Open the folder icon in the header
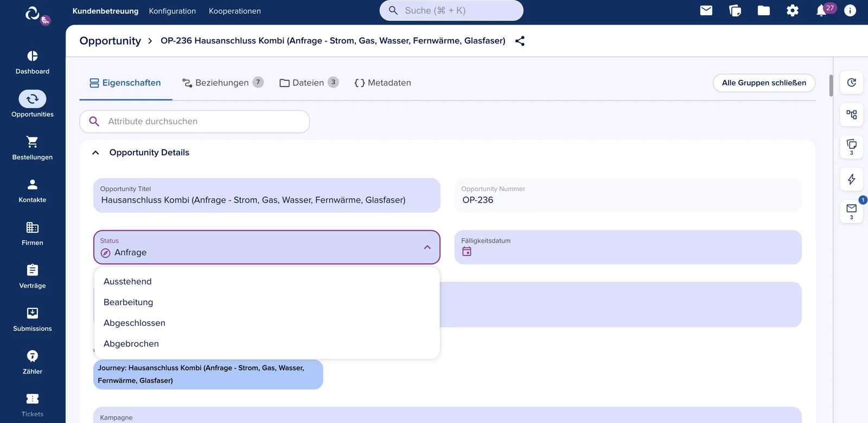The width and height of the screenshot is (868, 423). [x=764, y=10]
